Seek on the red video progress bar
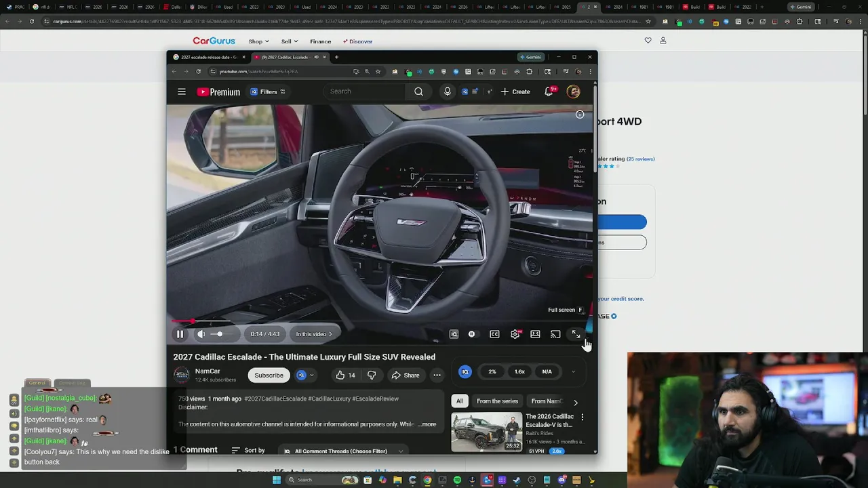 [x=380, y=322]
